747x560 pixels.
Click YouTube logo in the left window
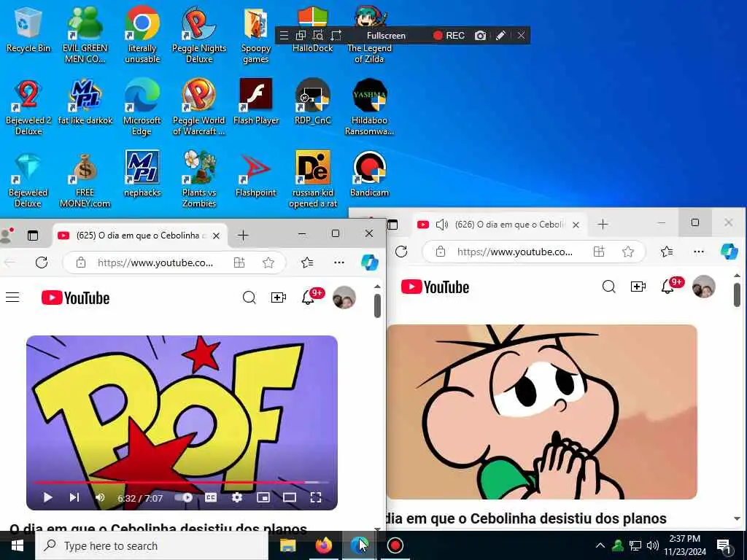75,297
